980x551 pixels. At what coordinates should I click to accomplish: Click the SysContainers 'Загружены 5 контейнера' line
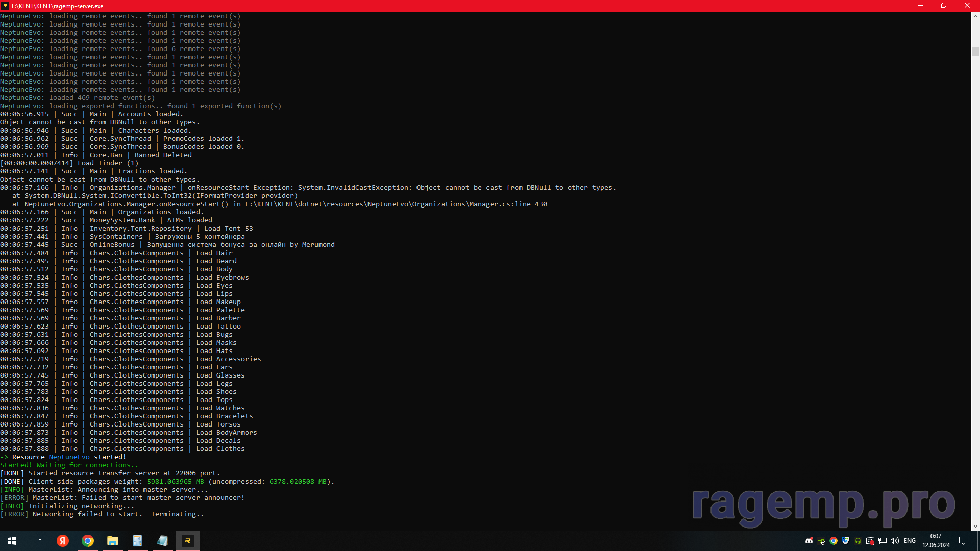(122, 237)
